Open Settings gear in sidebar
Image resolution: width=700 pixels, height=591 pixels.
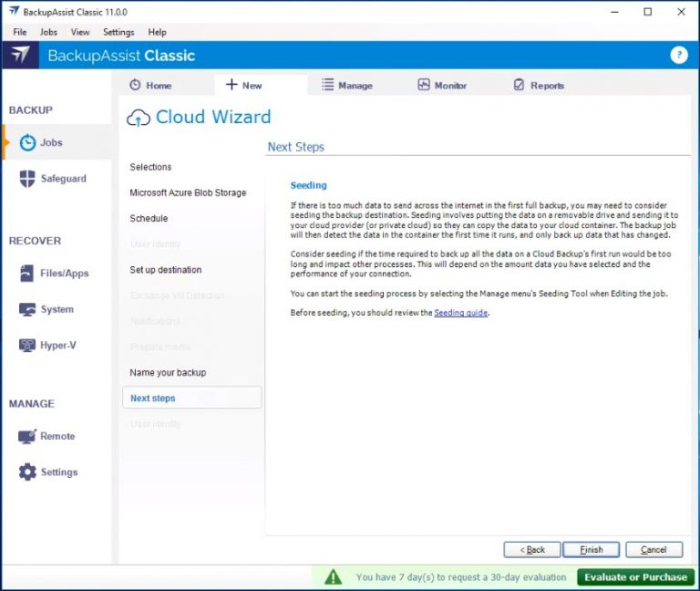click(28, 472)
